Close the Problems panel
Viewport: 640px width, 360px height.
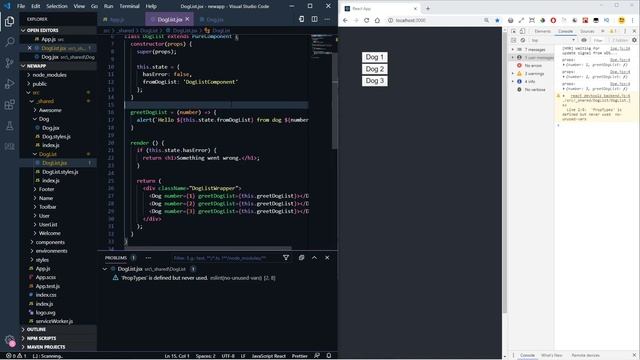[327, 258]
